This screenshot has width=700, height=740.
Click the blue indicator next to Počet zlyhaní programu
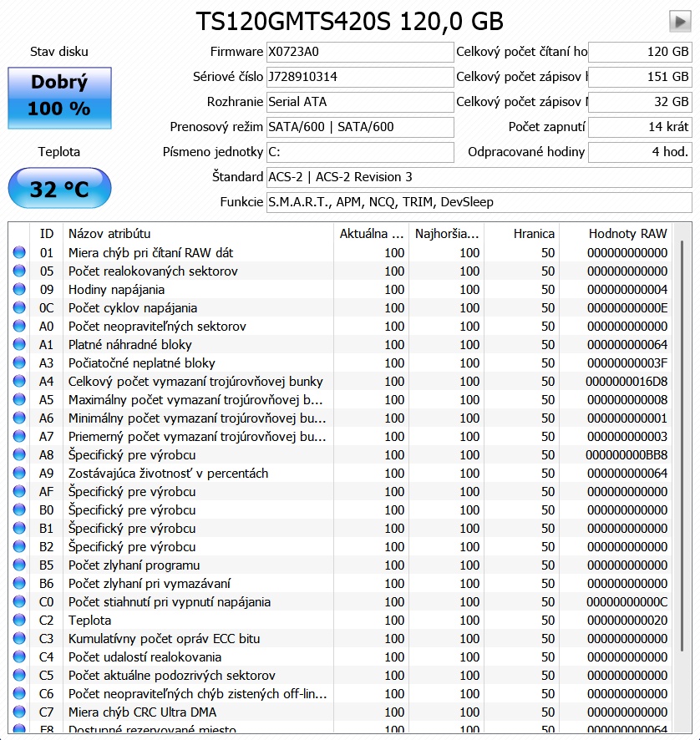click(19, 565)
